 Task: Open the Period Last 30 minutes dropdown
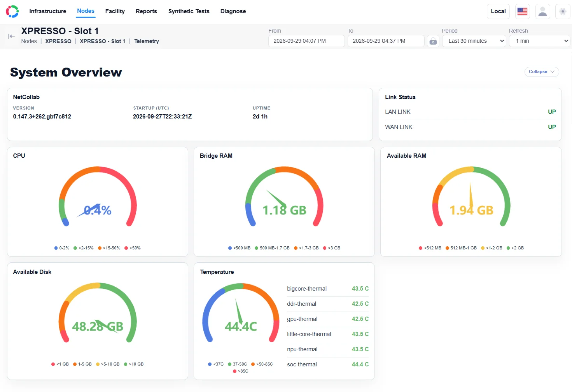pos(474,41)
